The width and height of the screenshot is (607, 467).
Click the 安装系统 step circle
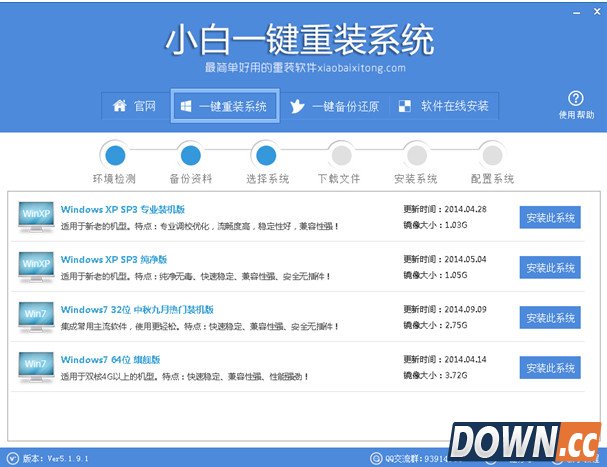point(415,155)
